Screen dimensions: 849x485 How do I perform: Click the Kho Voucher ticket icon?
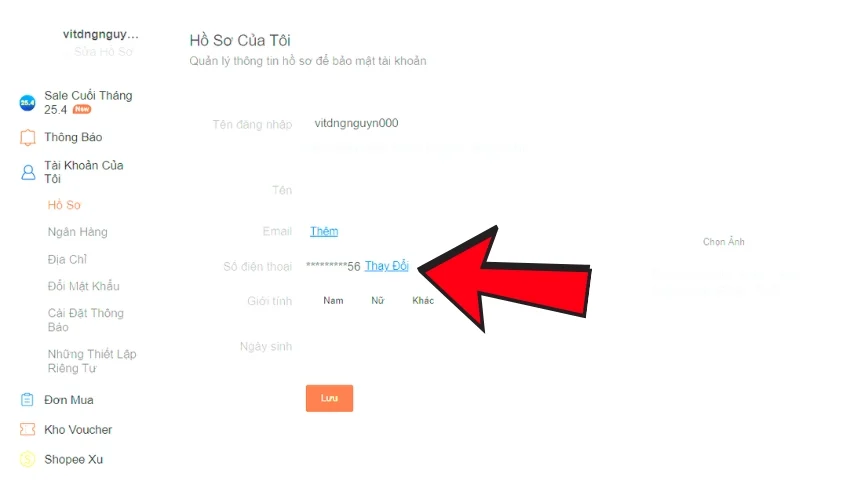27,429
